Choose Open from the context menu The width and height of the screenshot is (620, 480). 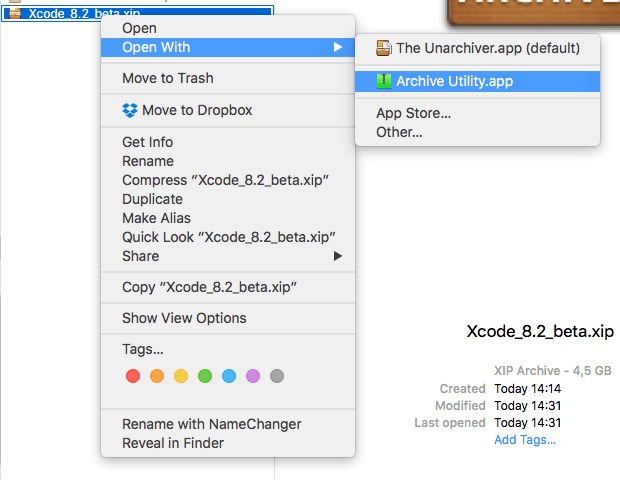pos(228,28)
